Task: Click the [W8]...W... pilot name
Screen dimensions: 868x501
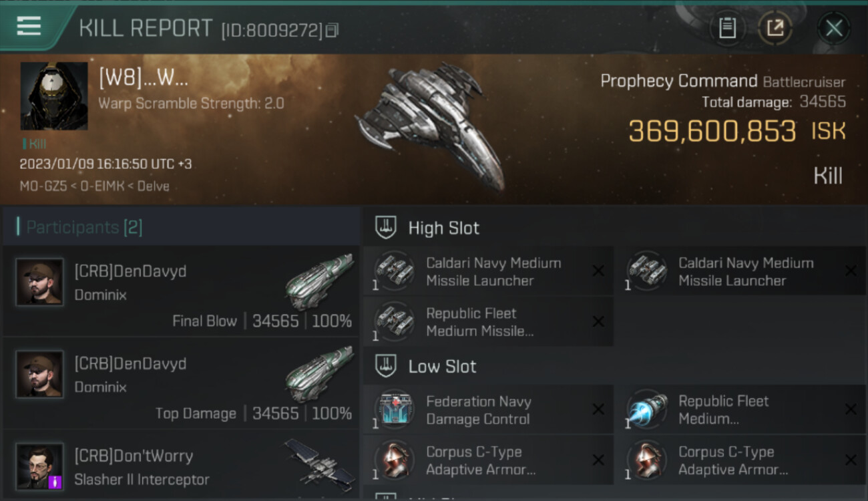Action: pos(144,78)
